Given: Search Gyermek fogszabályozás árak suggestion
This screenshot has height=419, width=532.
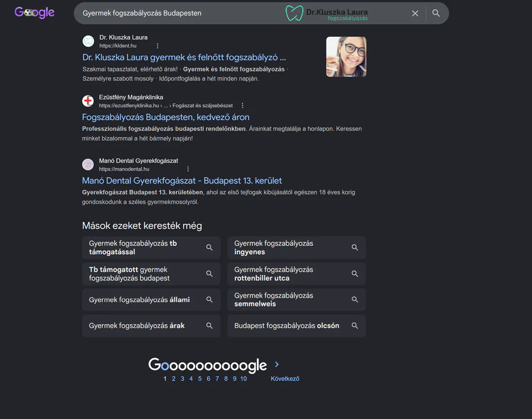Looking at the screenshot, I should (151, 326).
